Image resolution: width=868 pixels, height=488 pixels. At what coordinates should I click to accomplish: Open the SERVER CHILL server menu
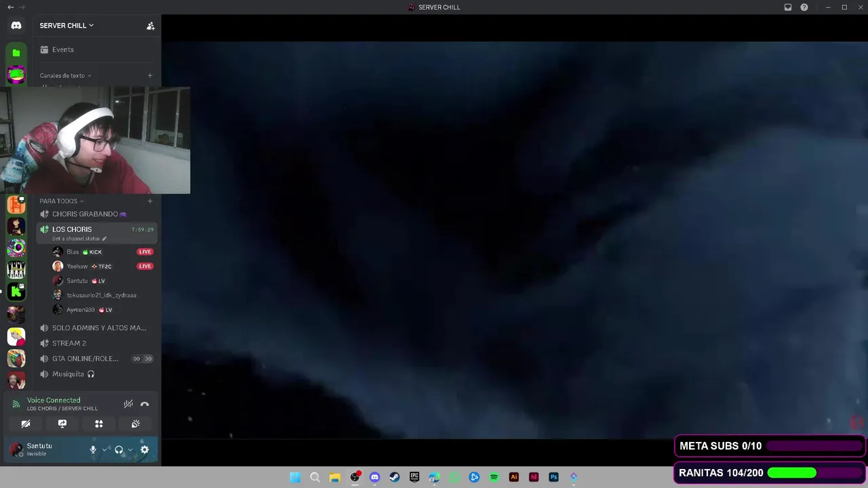click(66, 26)
